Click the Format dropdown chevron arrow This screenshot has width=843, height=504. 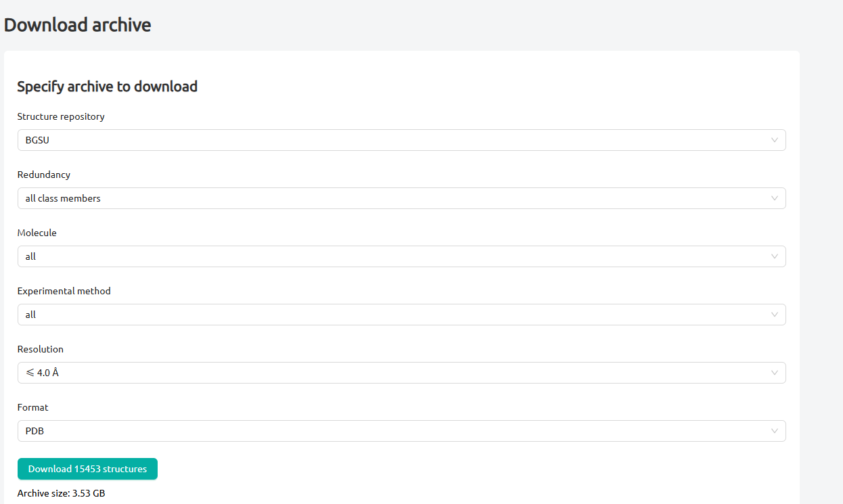774,431
